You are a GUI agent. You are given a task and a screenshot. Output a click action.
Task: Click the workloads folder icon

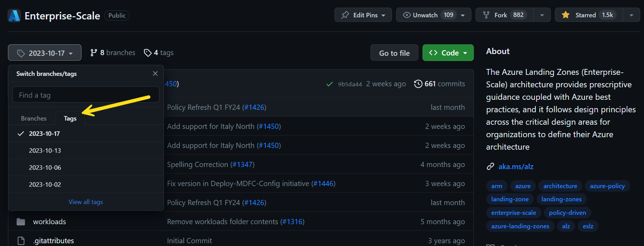pyautogui.click(x=21, y=222)
